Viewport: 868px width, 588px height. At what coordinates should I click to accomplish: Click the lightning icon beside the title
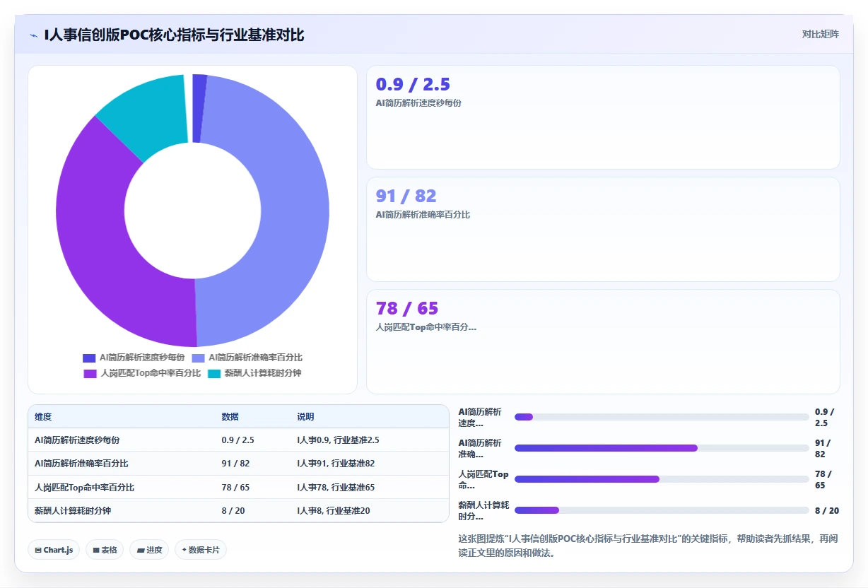tap(34, 35)
